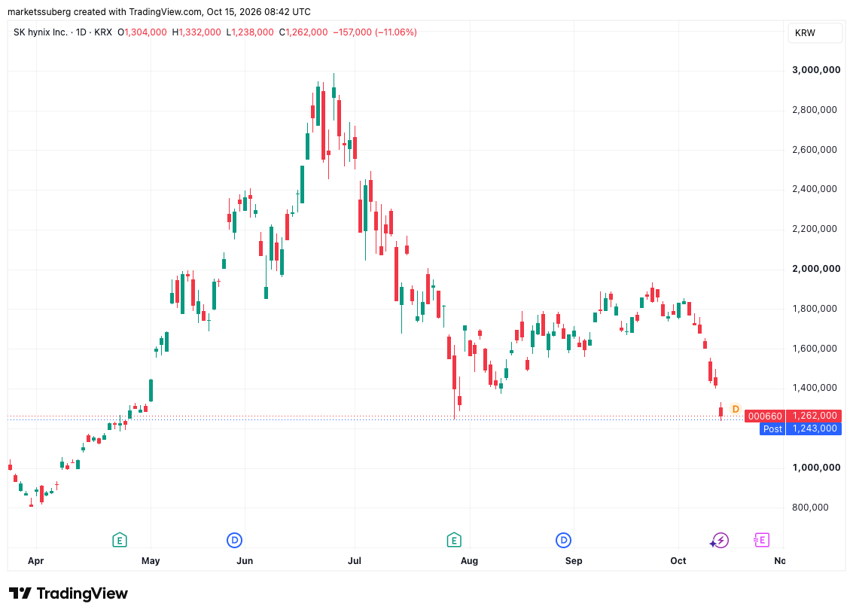
Task: Click the green earnings E marker in late April
Action: click(x=120, y=541)
